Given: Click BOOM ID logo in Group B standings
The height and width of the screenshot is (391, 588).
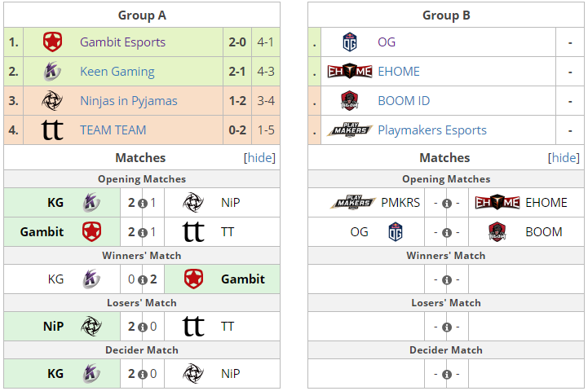Looking at the screenshot, I should pyautogui.click(x=350, y=101).
